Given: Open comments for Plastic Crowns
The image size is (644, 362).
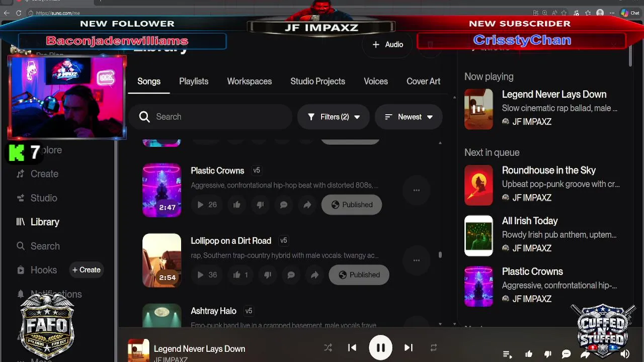Looking at the screenshot, I should click(284, 205).
